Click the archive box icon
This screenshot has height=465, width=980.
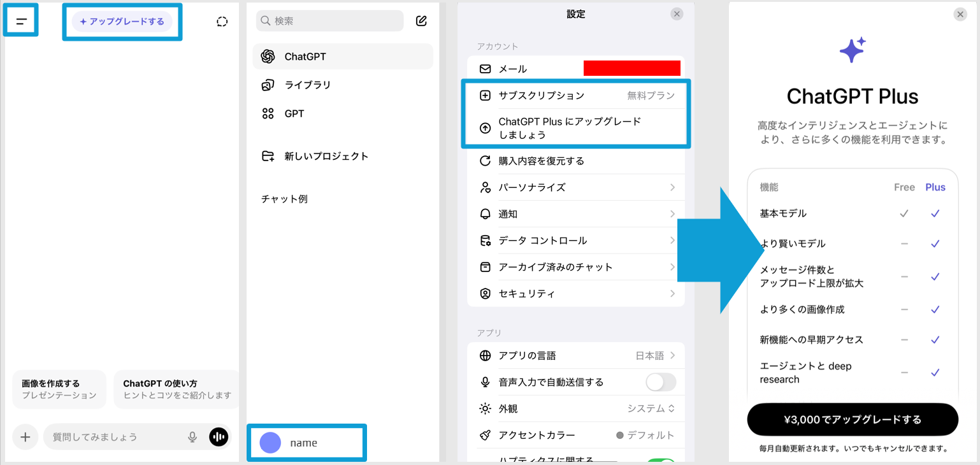click(486, 267)
